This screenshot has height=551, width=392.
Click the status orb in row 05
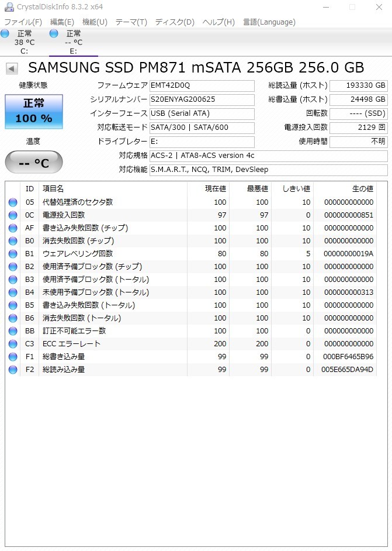pyautogui.click(x=13, y=202)
